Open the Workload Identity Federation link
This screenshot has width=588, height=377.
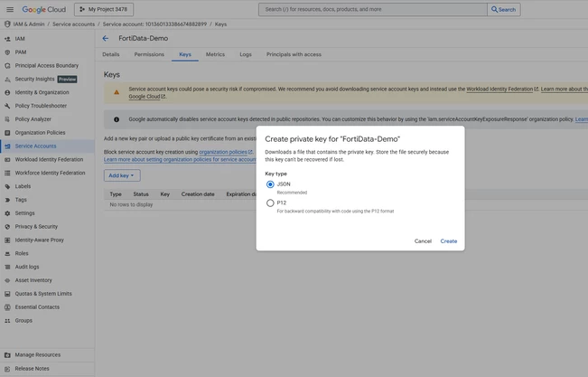tap(502, 89)
